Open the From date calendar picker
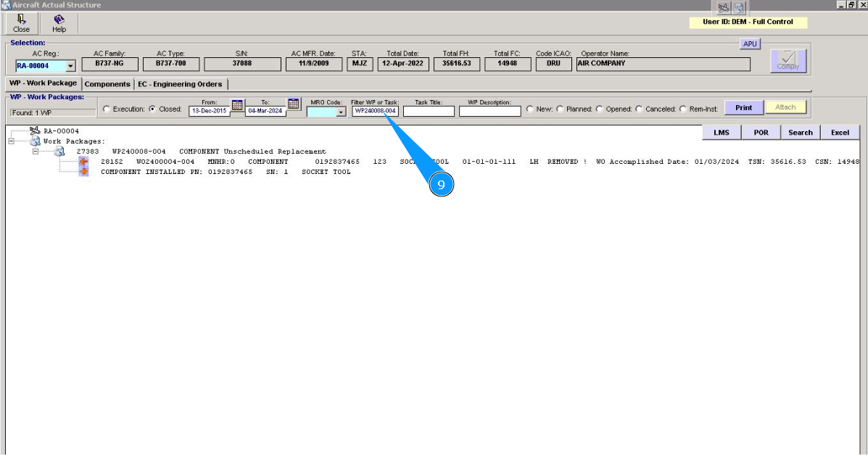The image size is (868, 456). click(237, 104)
